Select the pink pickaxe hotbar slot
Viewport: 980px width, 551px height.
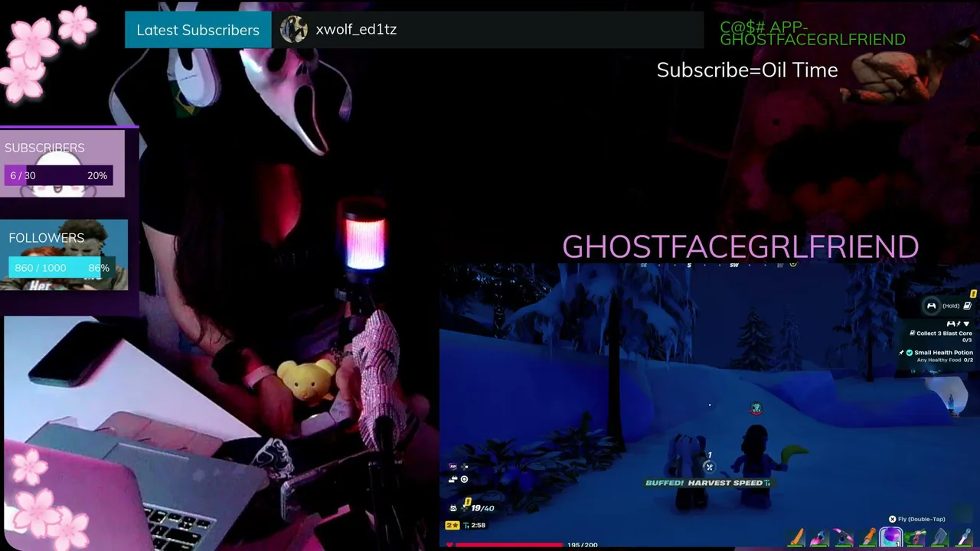coord(843,538)
